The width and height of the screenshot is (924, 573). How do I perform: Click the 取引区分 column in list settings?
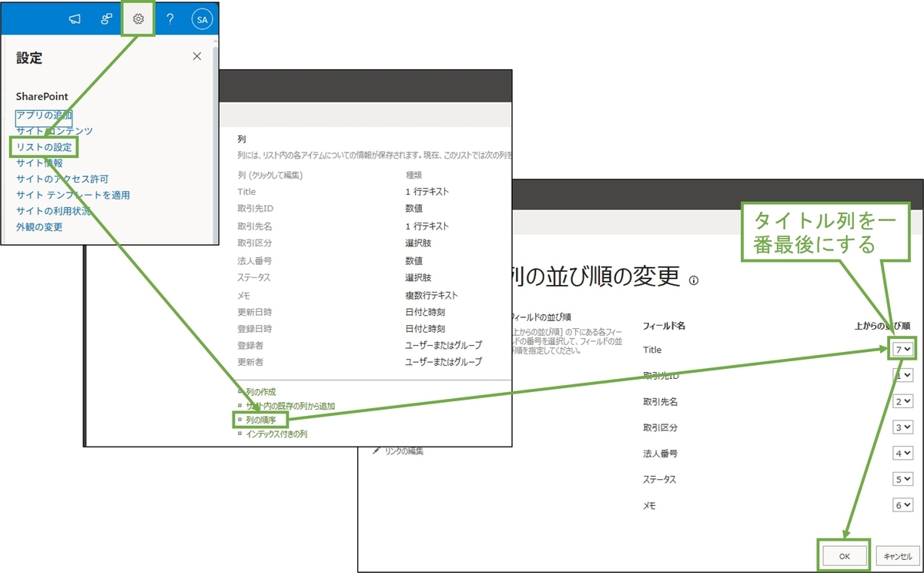[x=255, y=243]
